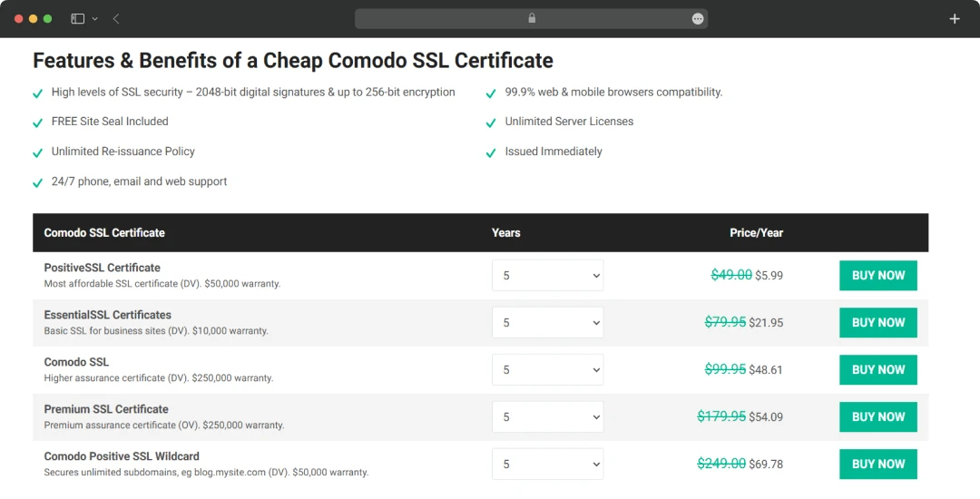Go back with the back arrow
980x499 pixels.
[116, 19]
